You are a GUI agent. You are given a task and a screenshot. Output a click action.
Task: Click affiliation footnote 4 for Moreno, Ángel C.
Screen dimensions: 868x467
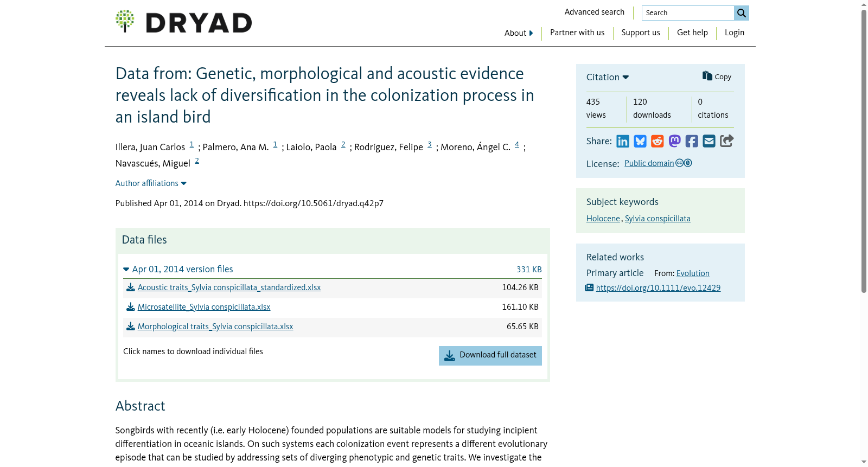coord(517,144)
